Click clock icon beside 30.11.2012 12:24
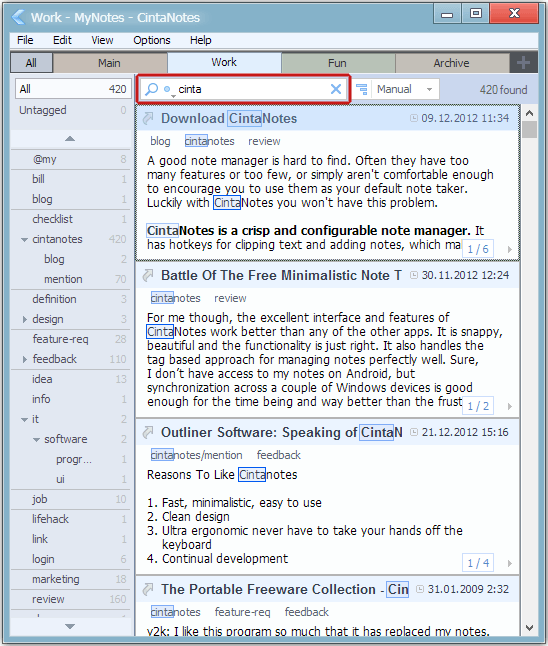The width and height of the screenshot is (548, 646). coord(414,275)
